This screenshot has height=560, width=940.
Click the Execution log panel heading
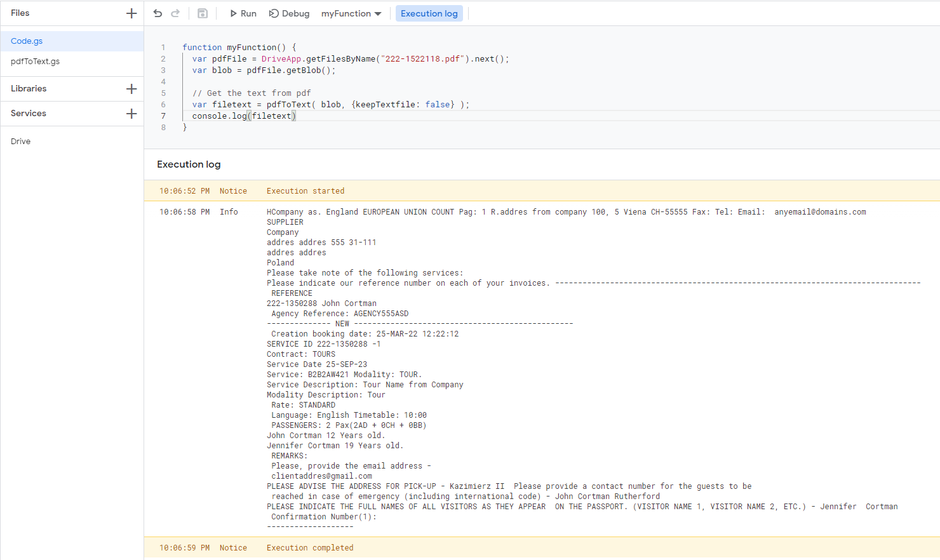tap(189, 164)
